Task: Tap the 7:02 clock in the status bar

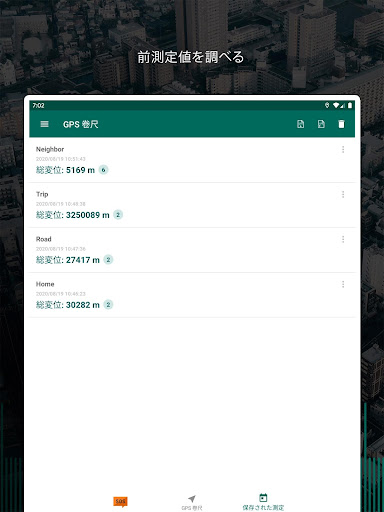Action: (x=38, y=105)
